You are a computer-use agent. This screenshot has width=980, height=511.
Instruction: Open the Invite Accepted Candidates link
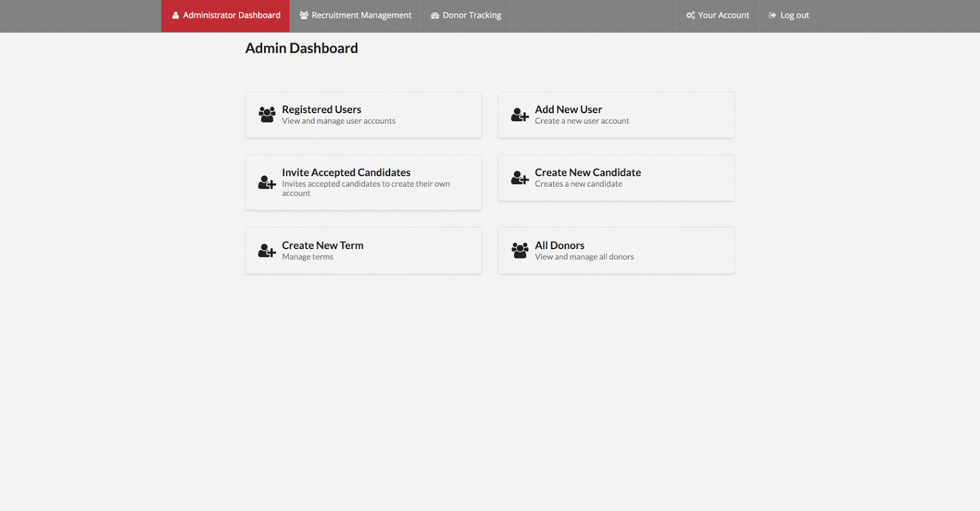point(346,173)
